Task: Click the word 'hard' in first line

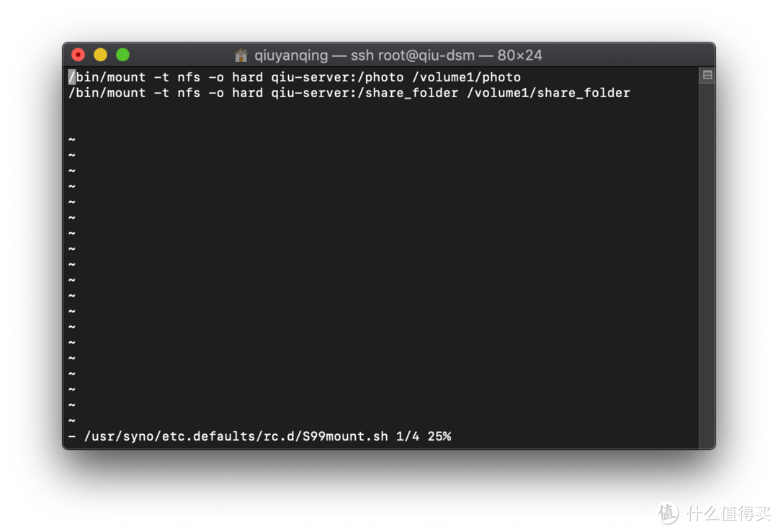Action: 247,77
